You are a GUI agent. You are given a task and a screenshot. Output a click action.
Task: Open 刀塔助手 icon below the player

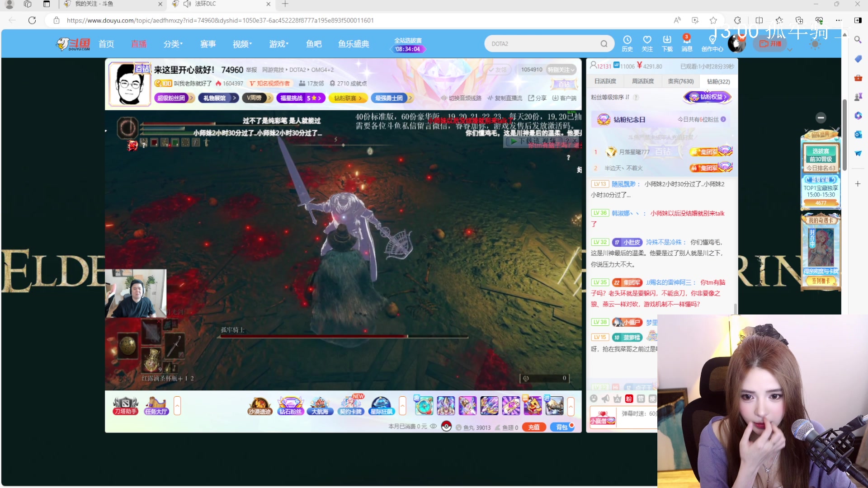tap(125, 405)
